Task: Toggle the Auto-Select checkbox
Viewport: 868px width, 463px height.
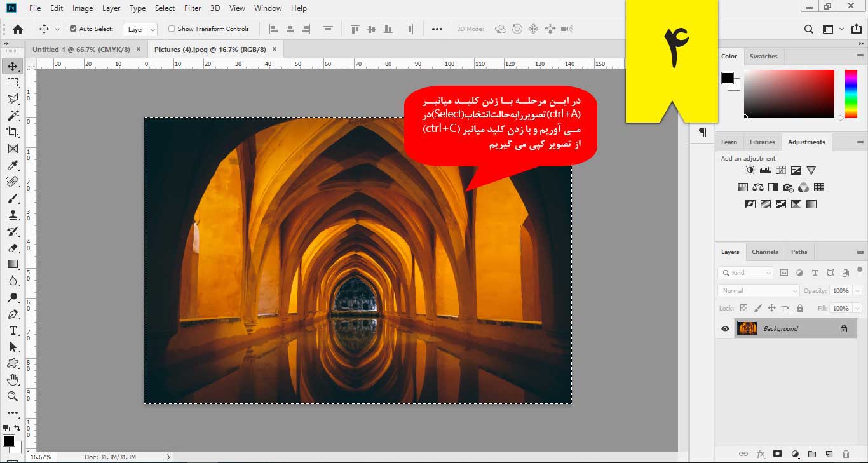Action: [73, 29]
